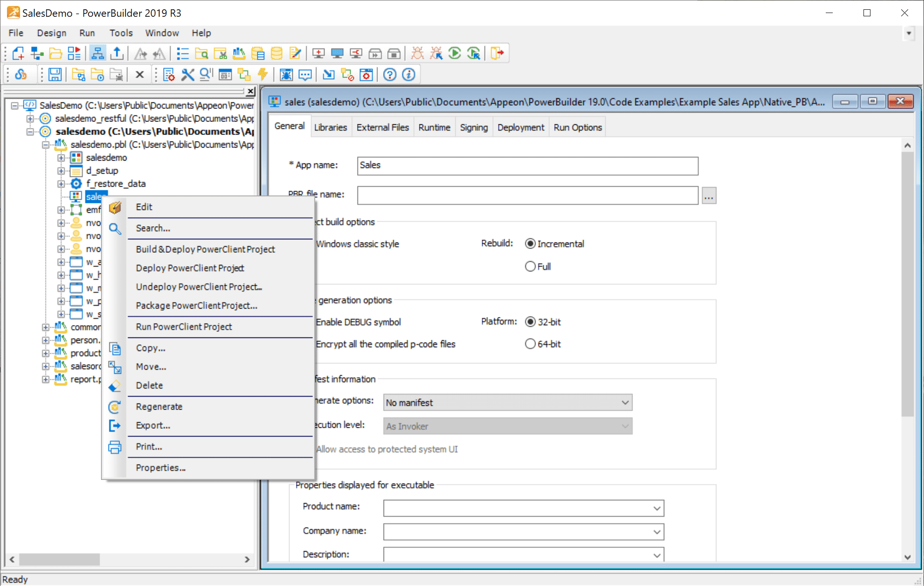924x586 pixels.
Task: Click the Exit toolbar icon
Action: click(497, 54)
